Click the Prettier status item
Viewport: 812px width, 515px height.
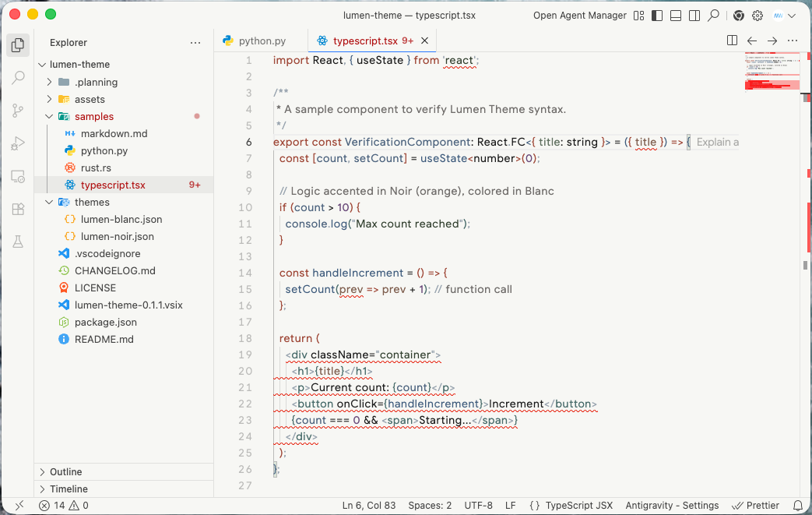coord(755,506)
